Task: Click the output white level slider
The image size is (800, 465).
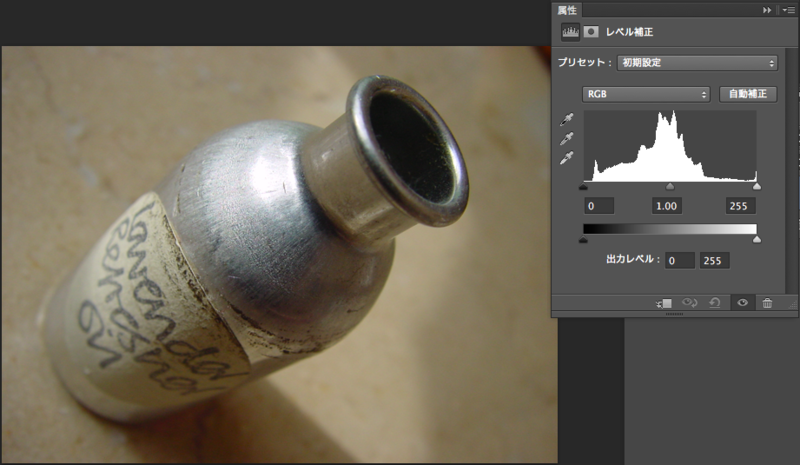Action: coord(757,240)
